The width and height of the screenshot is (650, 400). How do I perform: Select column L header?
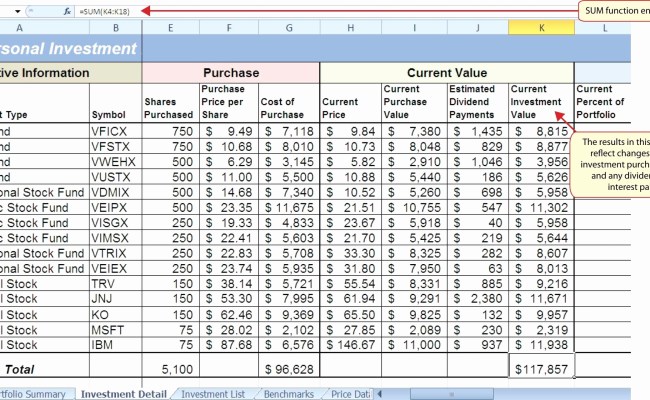click(x=604, y=28)
